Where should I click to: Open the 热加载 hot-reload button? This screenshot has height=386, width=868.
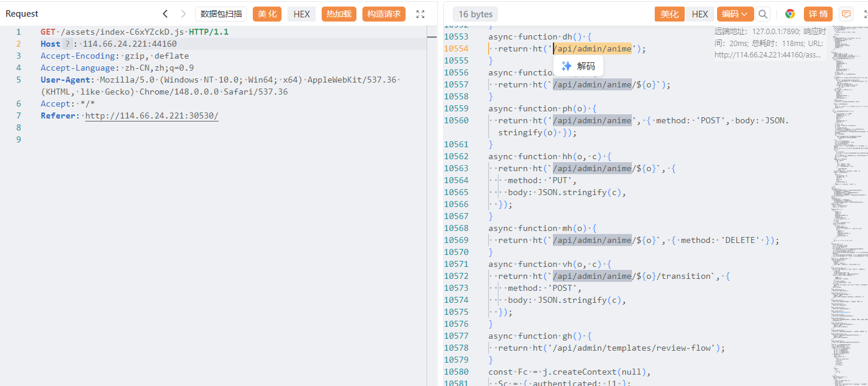[x=339, y=14]
